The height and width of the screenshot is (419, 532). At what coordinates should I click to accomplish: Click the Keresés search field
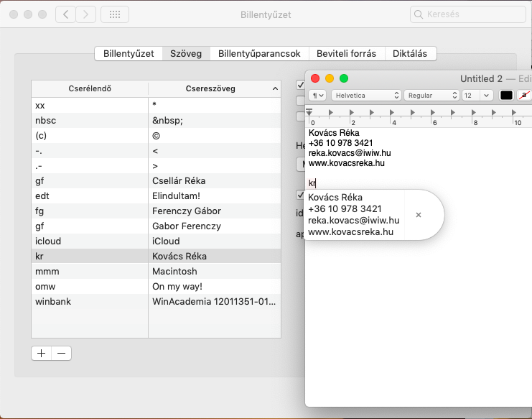coord(468,14)
